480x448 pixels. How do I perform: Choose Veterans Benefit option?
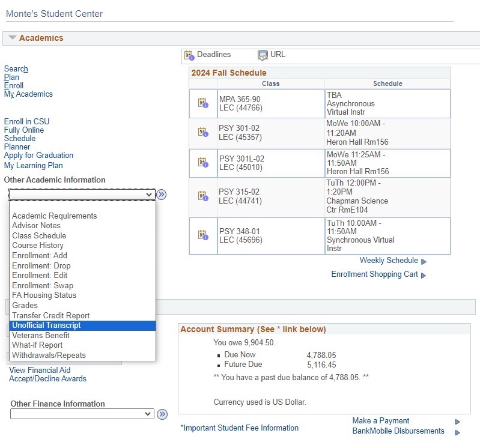pyautogui.click(x=82, y=335)
